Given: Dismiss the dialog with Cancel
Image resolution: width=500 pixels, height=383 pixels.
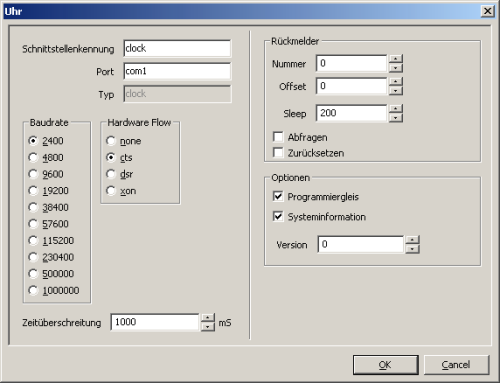Looking at the screenshot, I should point(456,365).
